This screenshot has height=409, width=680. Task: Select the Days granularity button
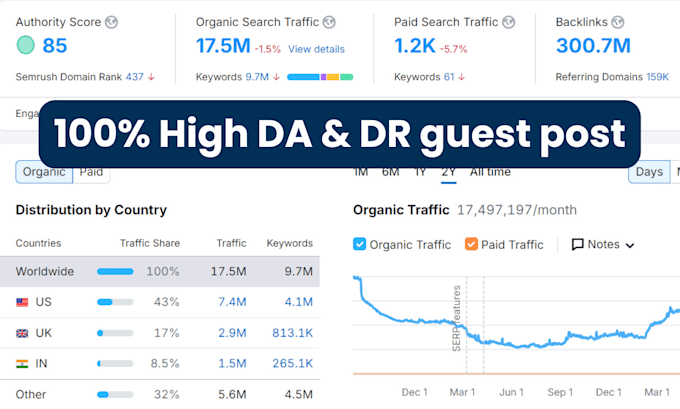pos(649,172)
